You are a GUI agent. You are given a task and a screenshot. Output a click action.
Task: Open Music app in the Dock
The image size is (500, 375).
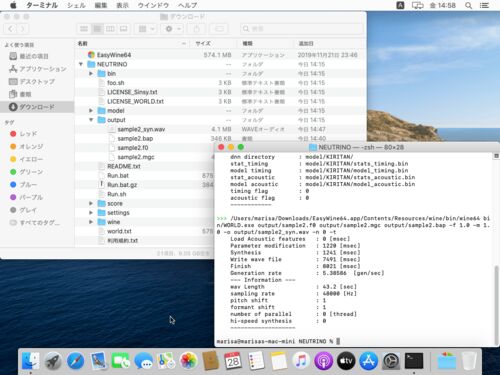[301, 361]
